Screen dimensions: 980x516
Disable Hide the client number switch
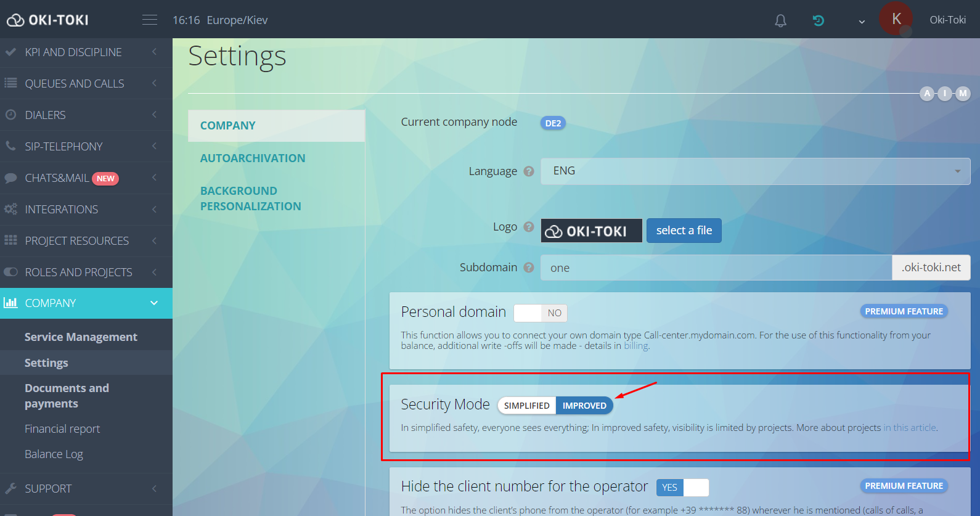coord(682,488)
